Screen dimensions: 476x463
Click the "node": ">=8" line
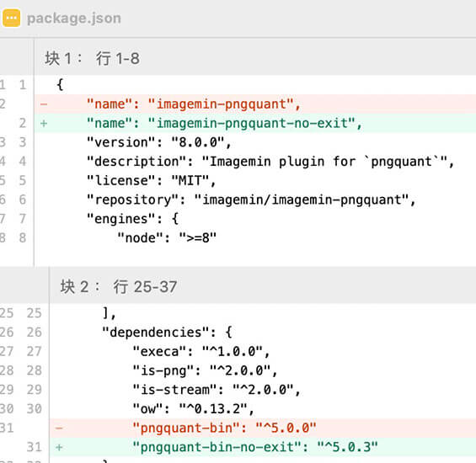coord(167,238)
